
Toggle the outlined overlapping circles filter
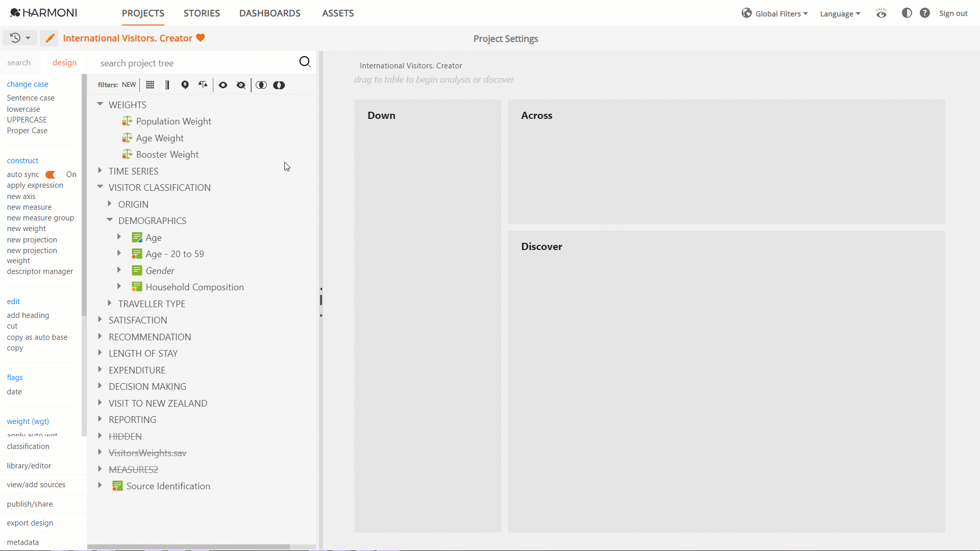[x=261, y=85]
